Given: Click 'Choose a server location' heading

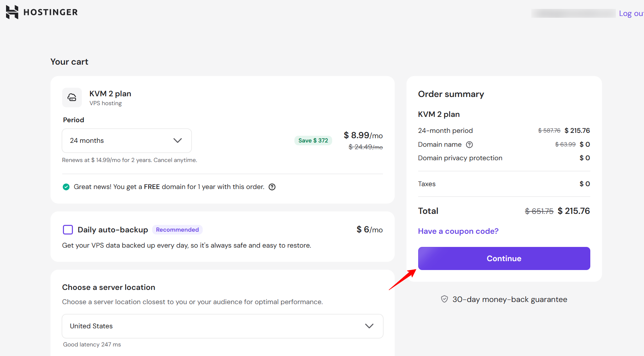Looking at the screenshot, I should pos(108,287).
